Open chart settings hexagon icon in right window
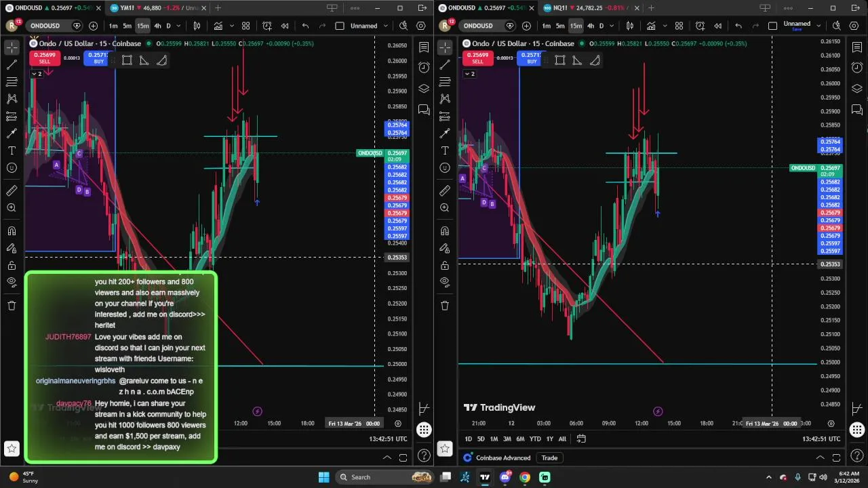The width and height of the screenshot is (868, 488). point(854,26)
